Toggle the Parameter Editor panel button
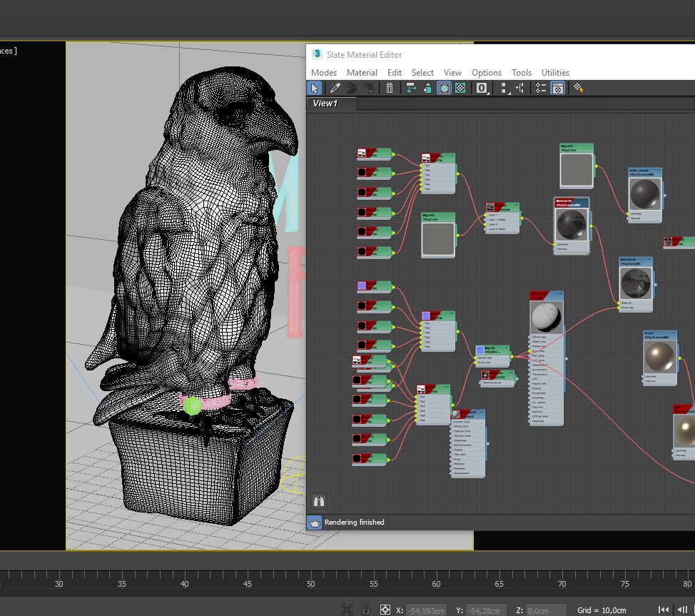Screen dimensions: 695x616 click(x=558, y=88)
